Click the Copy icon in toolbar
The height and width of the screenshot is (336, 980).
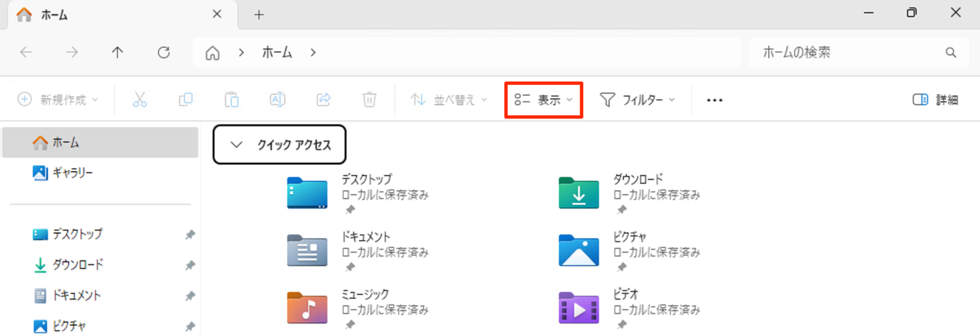point(186,100)
